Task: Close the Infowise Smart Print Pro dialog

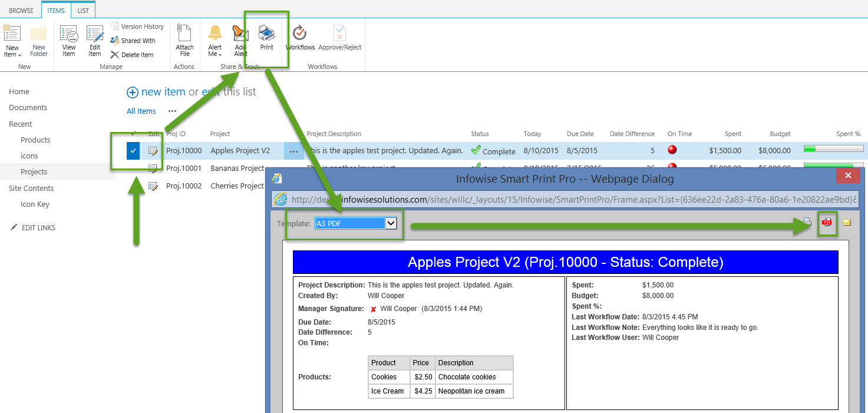Action: point(848,176)
